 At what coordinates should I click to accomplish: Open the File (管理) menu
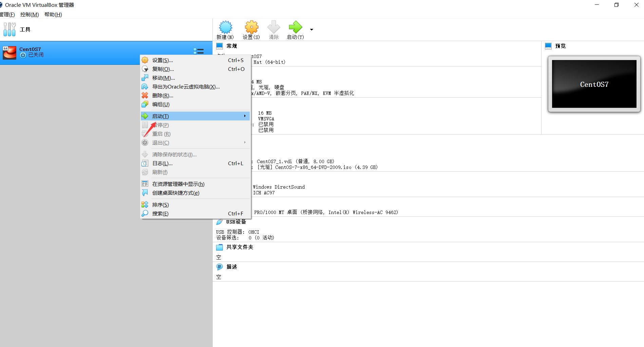(x=7, y=15)
